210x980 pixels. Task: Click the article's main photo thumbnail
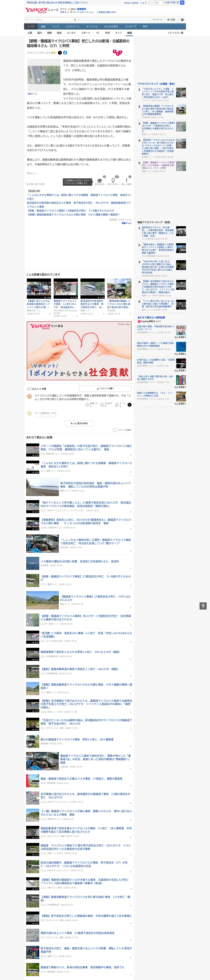pyautogui.click(x=44, y=75)
